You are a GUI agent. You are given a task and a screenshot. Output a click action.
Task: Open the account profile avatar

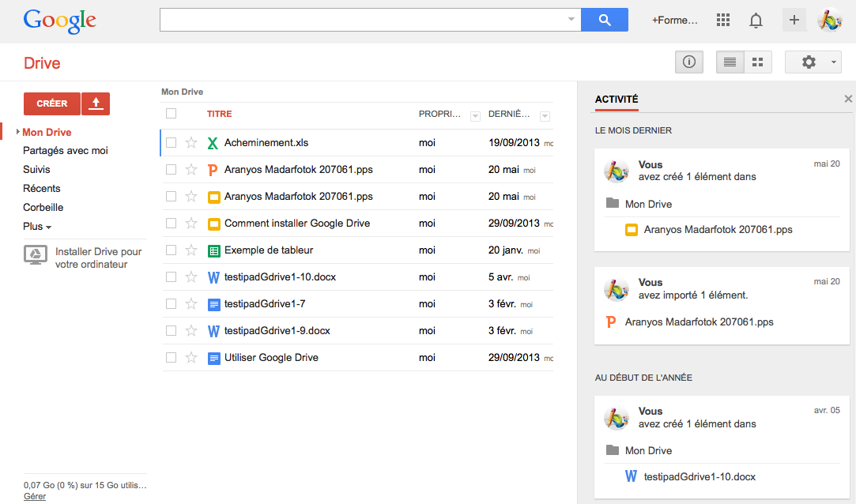(830, 21)
